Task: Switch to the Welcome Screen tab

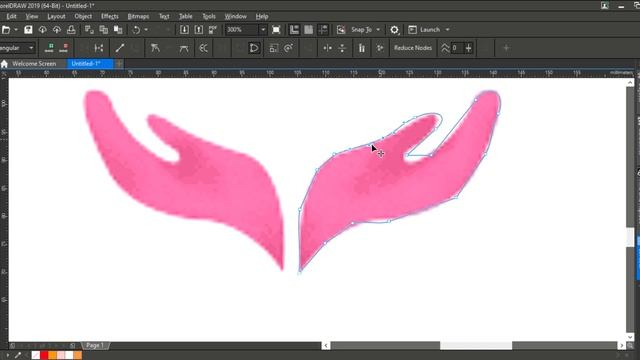Action: 34,64
